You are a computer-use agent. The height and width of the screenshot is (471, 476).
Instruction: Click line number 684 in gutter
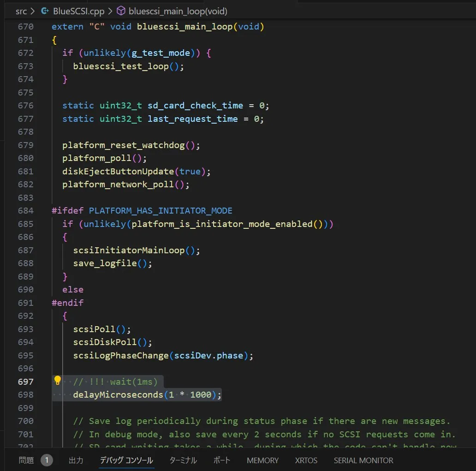(25, 211)
